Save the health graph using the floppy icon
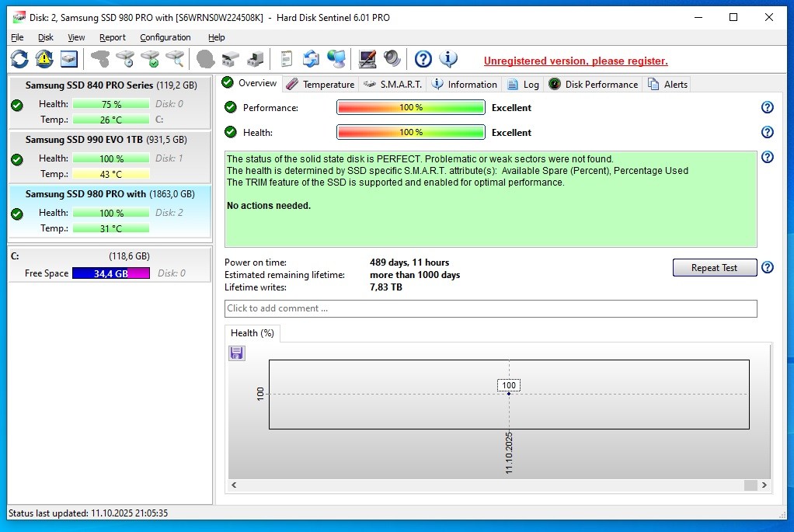The width and height of the screenshot is (794, 532). [x=237, y=353]
